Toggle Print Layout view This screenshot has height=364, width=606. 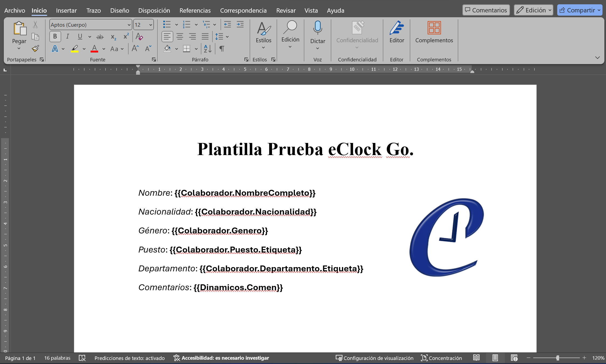point(495,358)
